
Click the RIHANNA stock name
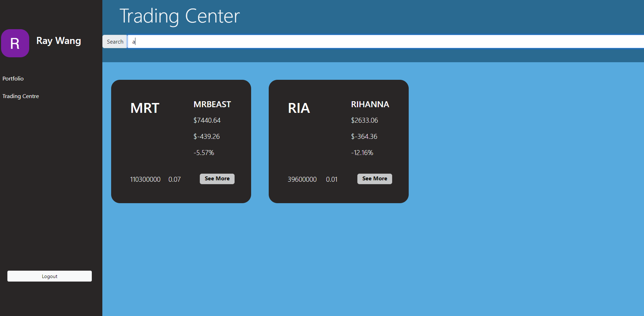pyautogui.click(x=370, y=104)
